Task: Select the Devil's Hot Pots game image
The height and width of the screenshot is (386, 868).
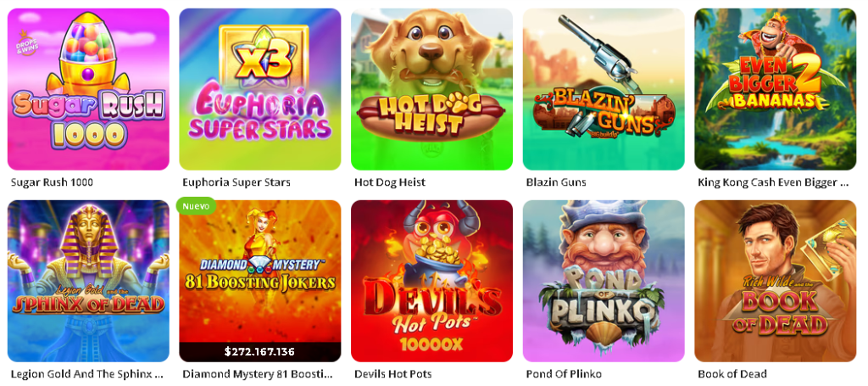Action: pyautogui.click(x=431, y=281)
